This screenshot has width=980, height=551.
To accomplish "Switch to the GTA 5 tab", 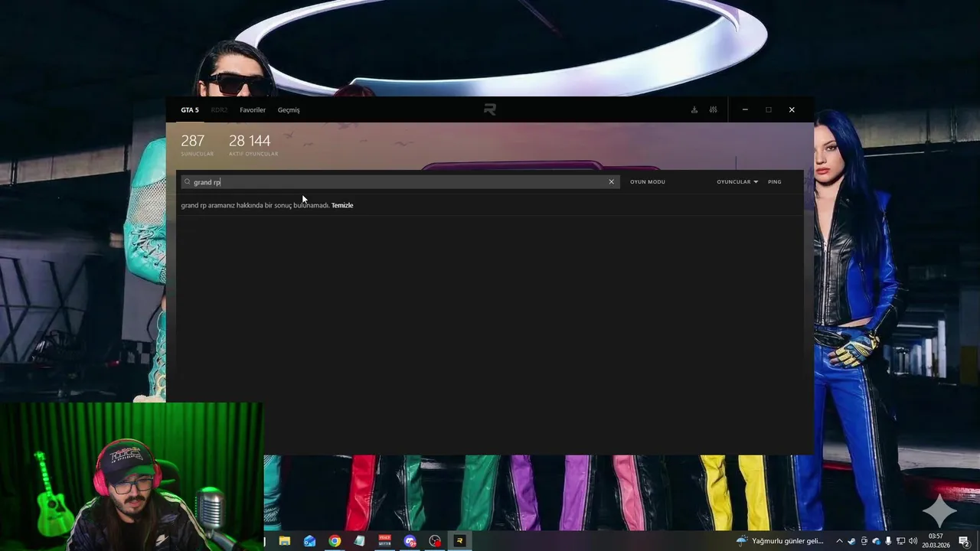I will pos(190,110).
